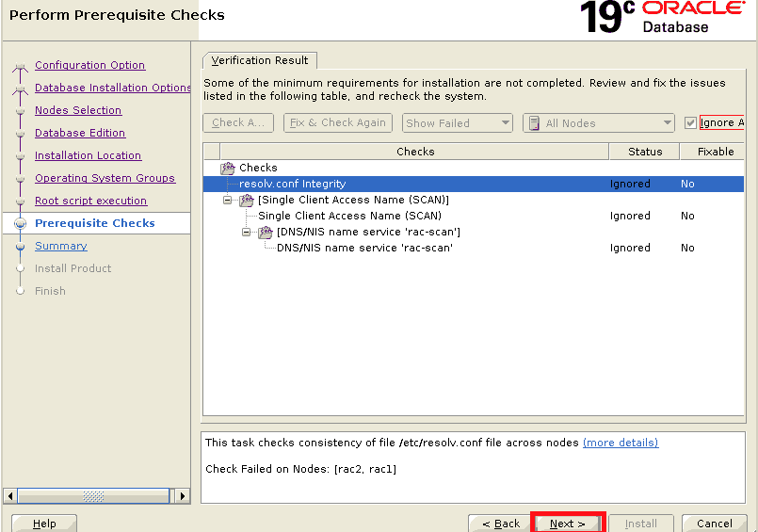The image size is (758, 532).
Task: Click the Help button
Action: coord(44,524)
